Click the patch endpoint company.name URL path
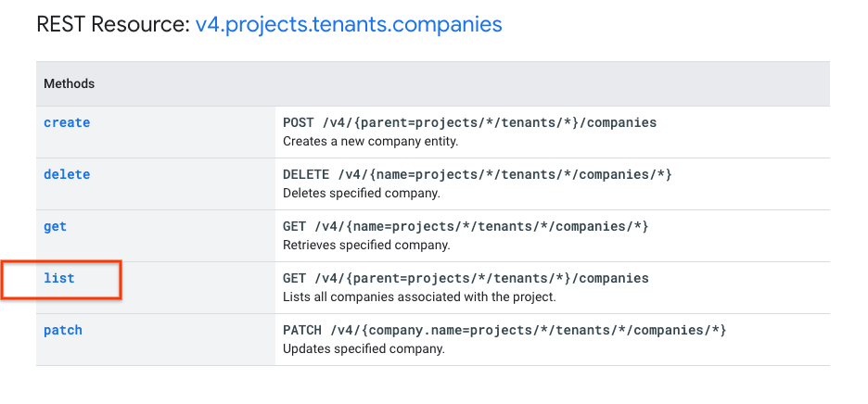Image resolution: width=868 pixels, height=404 pixels. 531,330
